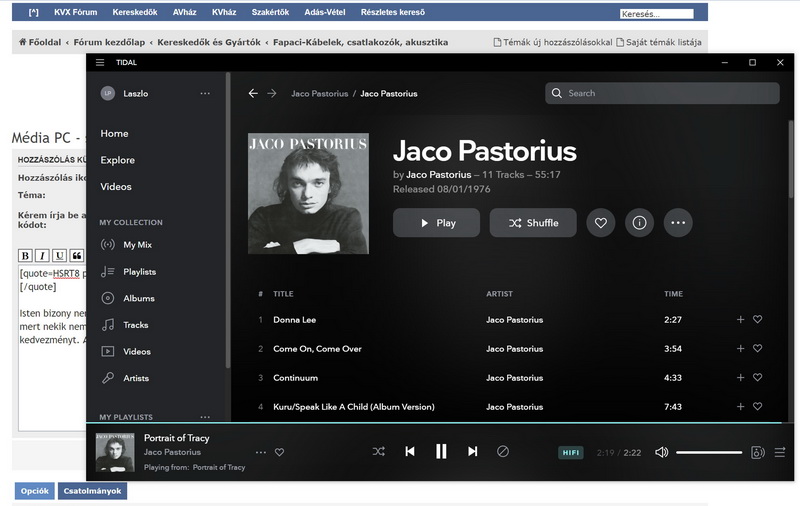
Task: Open Kereskedők in forum navigation bar
Action: [x=135, y=12]
